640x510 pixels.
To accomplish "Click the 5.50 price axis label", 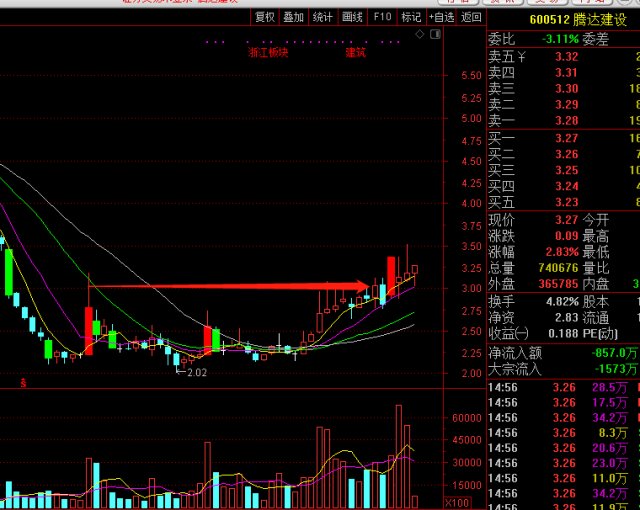I will (x=471, y=75).
